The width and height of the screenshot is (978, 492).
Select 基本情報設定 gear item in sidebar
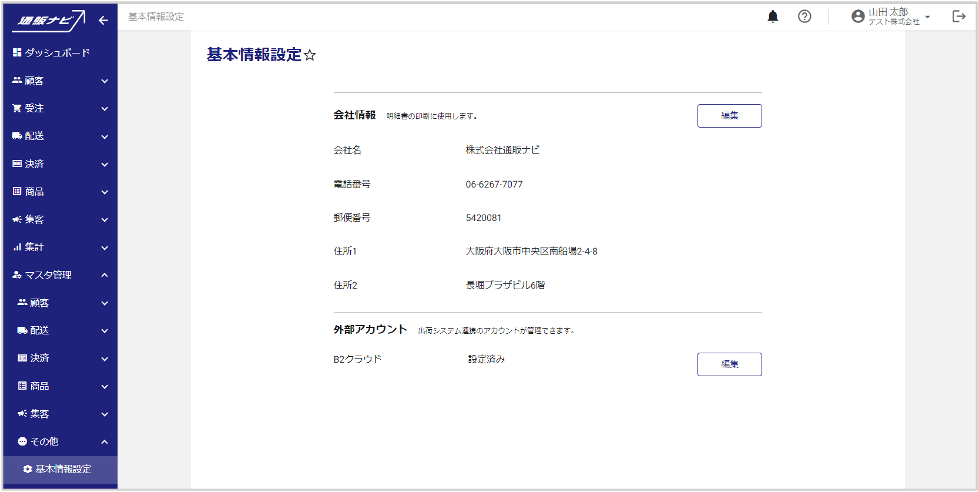point(62,469)
